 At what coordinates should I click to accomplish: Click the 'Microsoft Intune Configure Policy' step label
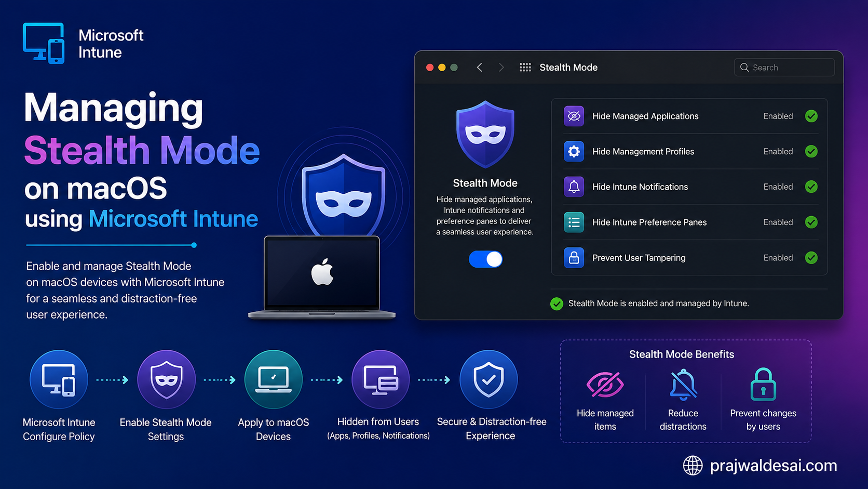(x=59, y=429)
